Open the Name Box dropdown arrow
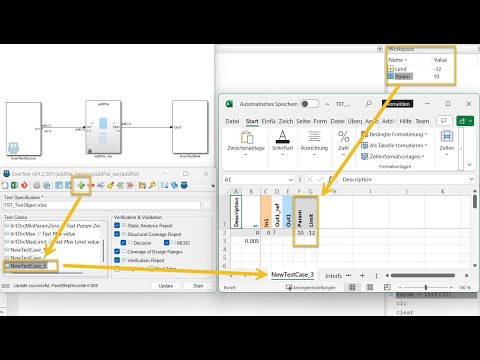 coord(291,180)
